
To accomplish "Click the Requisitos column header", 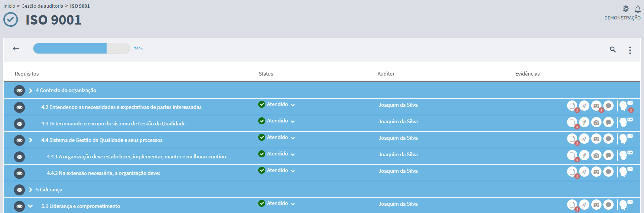I will click(27, 74).
